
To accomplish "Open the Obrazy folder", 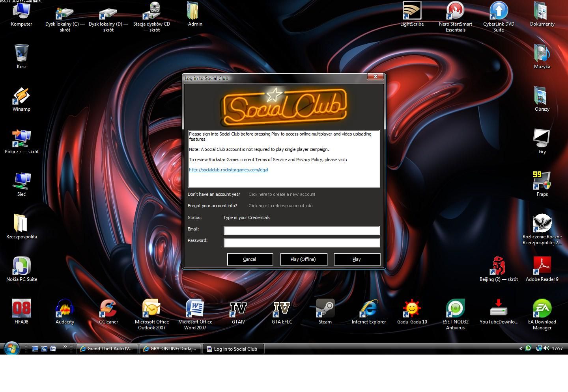I will click(x=542, y=99).
